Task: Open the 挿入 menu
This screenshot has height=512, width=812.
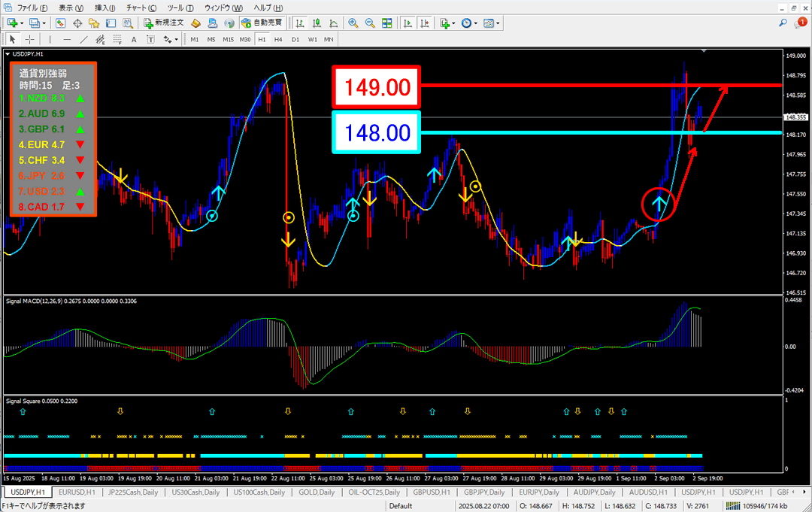Action: (x=105, y=8)
